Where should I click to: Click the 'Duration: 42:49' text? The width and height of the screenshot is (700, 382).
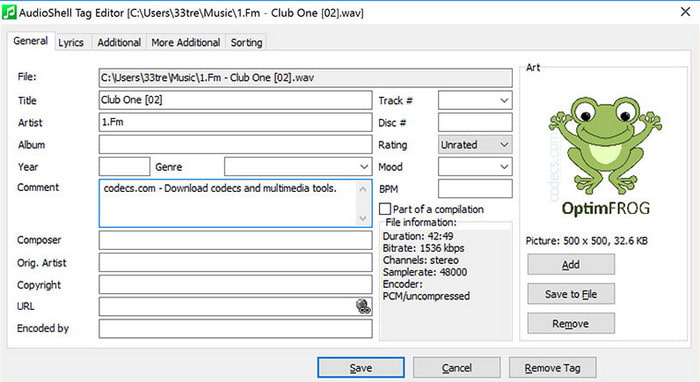click(418, 236)
